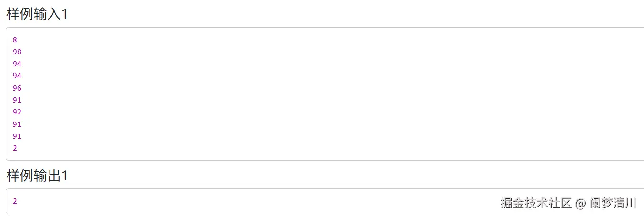Click the 样例输入1 heading
This screenshot has width=644, height=217.
[37, 14]
